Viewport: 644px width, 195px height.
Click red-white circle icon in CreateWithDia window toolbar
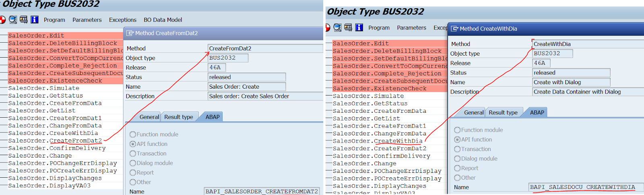[327, 27]
